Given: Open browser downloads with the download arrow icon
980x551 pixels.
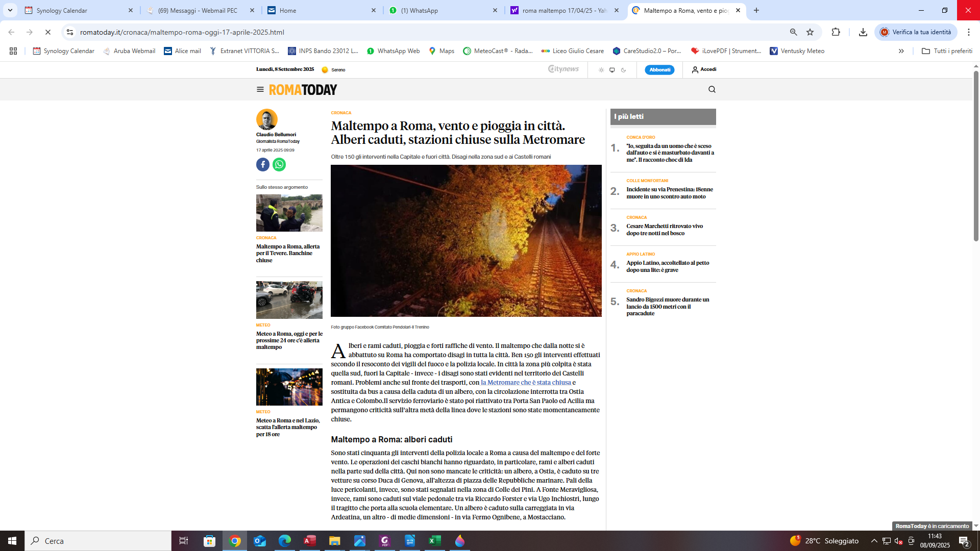Looking at the screenshot, I should (x=863, y=32).
